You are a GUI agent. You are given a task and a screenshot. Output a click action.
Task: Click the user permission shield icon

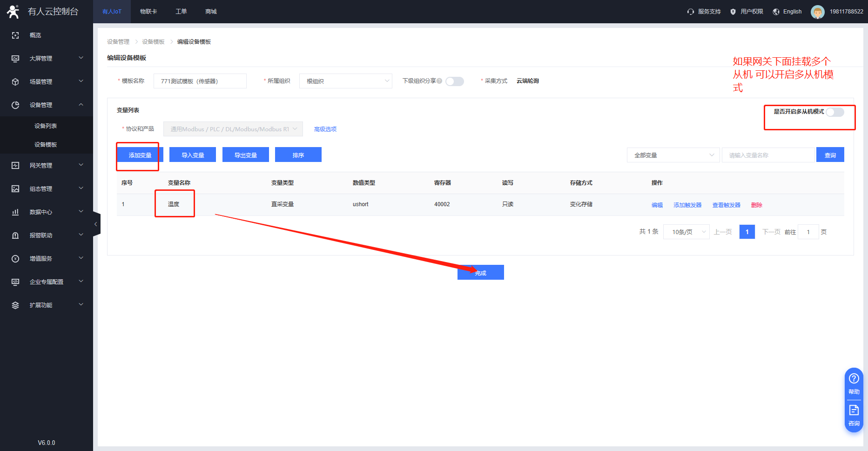(733, 12)
